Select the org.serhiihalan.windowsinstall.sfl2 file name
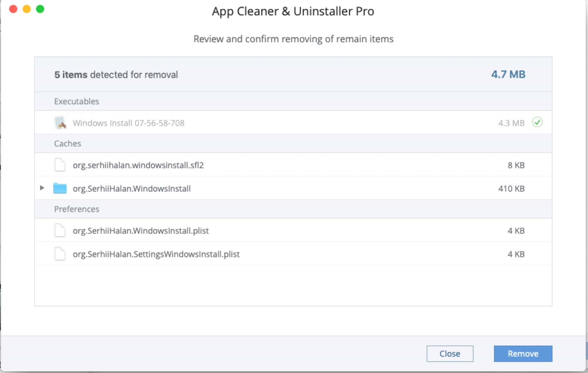This screenshot has height=373, width=588. [x=138, y=165]
